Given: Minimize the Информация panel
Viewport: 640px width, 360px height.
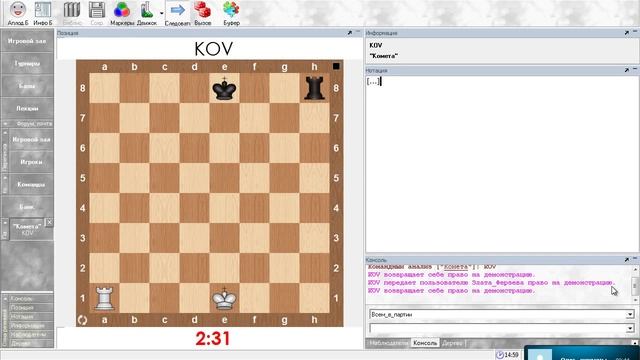Looking at the screenshot, I should pos(635,32).
